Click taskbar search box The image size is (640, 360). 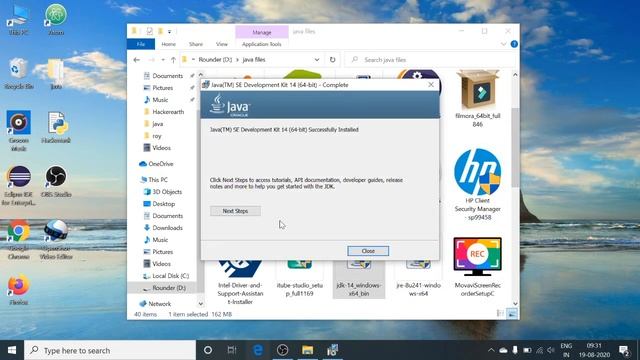click(110, 350)
